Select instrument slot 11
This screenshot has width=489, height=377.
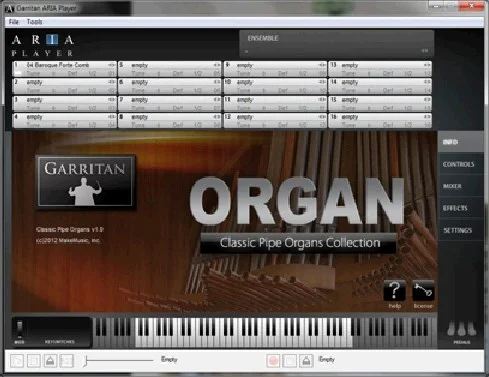point(275,103)
